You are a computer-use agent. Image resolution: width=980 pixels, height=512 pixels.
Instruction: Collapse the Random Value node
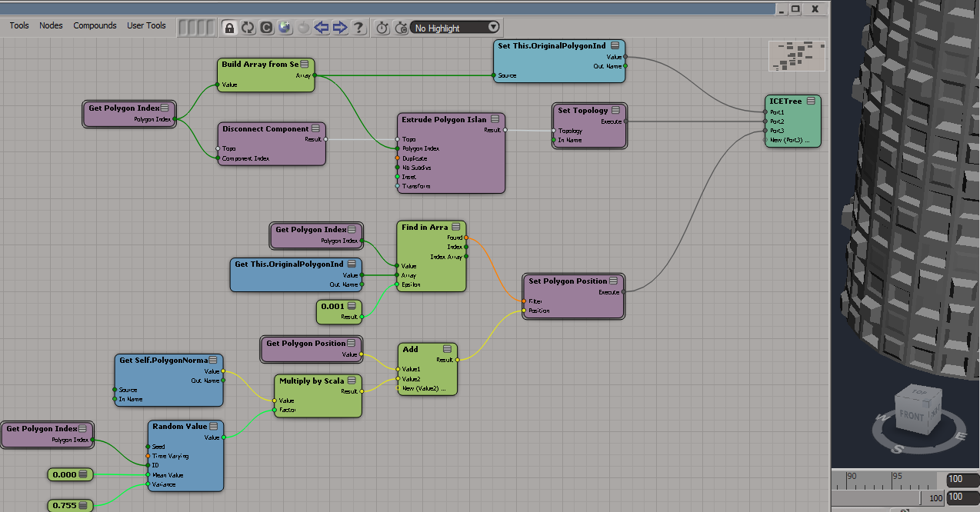214,426
